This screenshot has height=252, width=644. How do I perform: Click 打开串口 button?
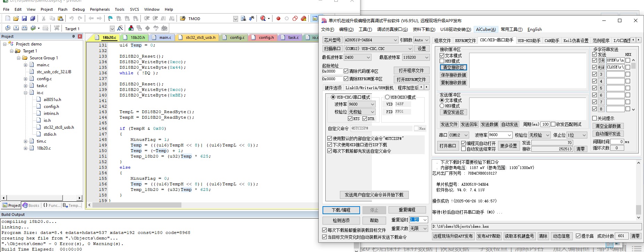click(448, 146)
